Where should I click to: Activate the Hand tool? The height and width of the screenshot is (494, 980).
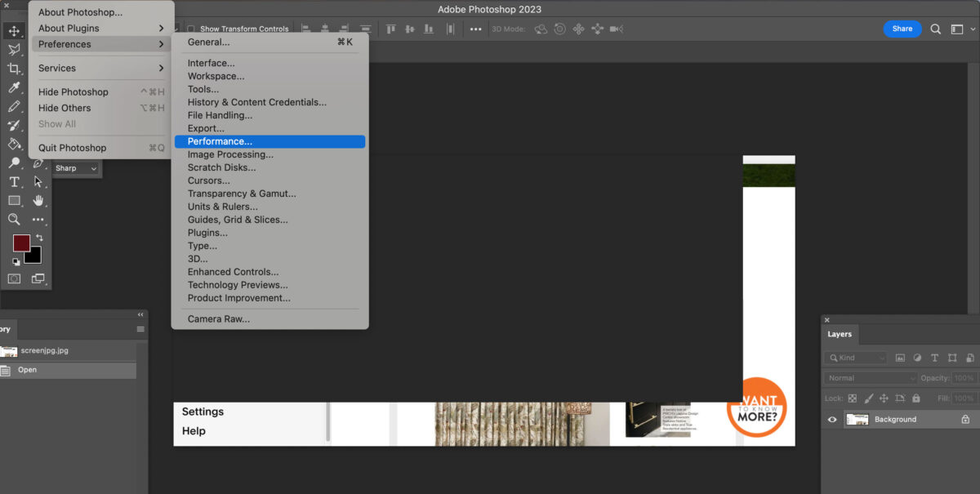tap(38, 200)
